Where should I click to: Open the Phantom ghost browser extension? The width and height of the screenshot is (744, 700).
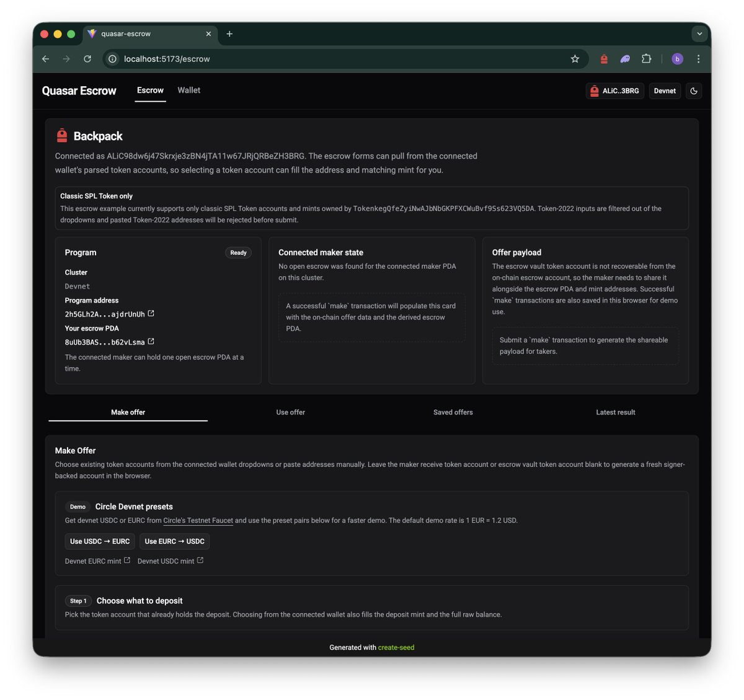(625, 59)
